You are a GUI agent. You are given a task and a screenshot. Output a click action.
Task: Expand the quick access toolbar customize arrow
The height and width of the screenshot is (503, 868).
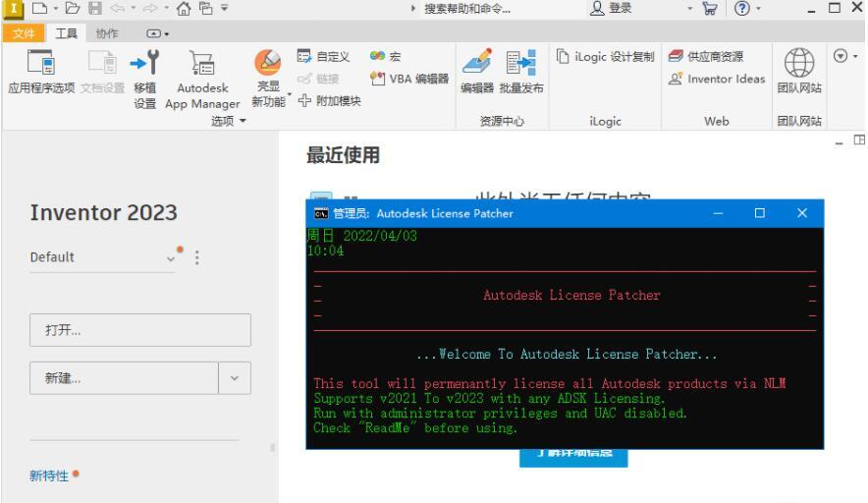coord(225,8)
